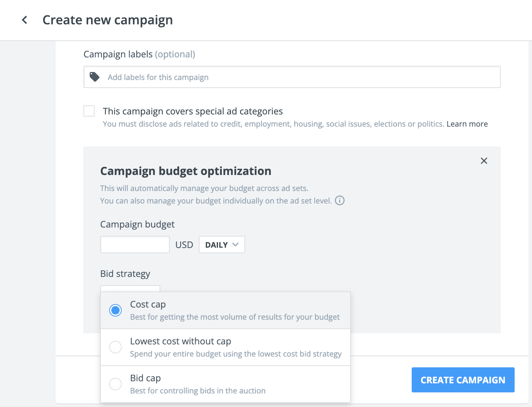Choose the Cost cap option text

pos(148,304)
